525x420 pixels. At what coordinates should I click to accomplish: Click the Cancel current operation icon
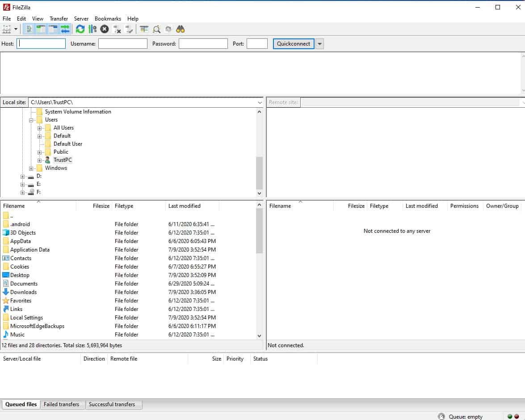105,29
